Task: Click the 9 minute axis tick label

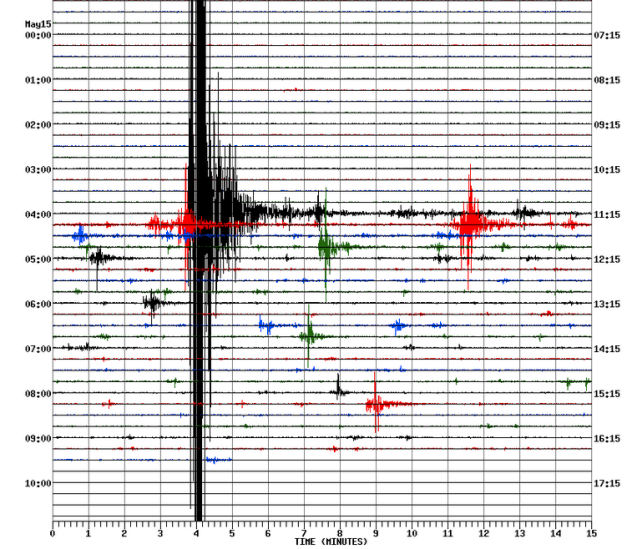Action: (x=376, y=534)
